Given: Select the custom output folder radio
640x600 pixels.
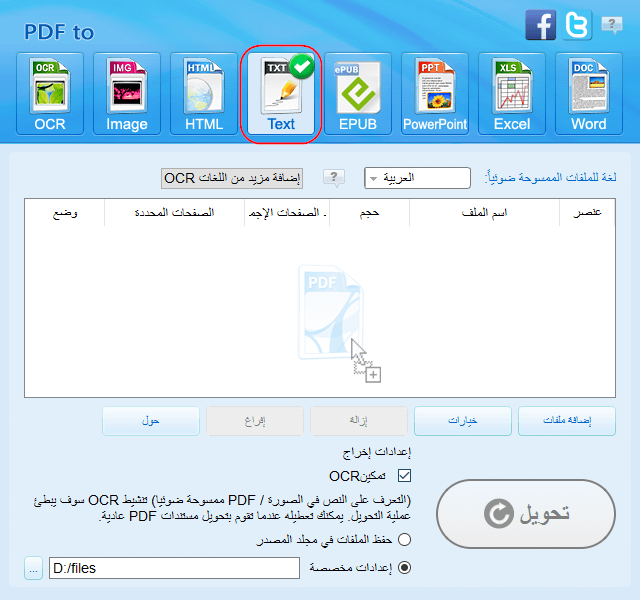Looking at the screenshot, I should point(404,568).
